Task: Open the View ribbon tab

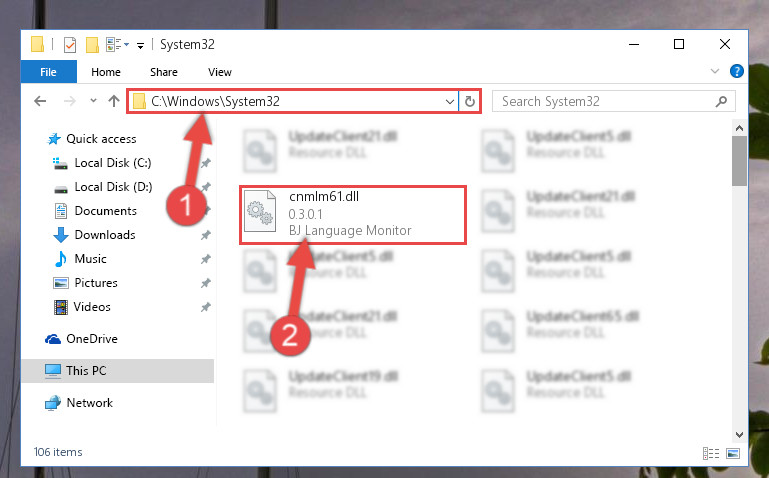Action: (x=219, y=72)
